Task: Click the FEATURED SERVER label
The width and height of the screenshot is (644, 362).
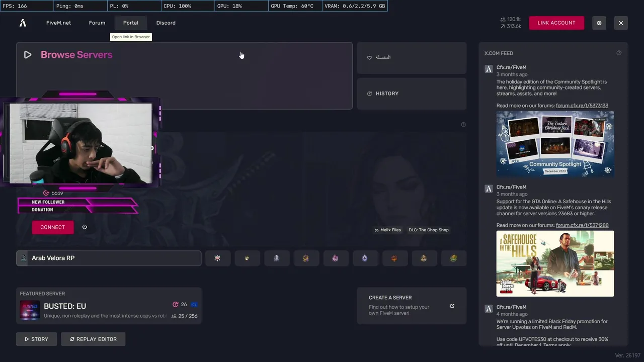Action: [x=42, y=294]
